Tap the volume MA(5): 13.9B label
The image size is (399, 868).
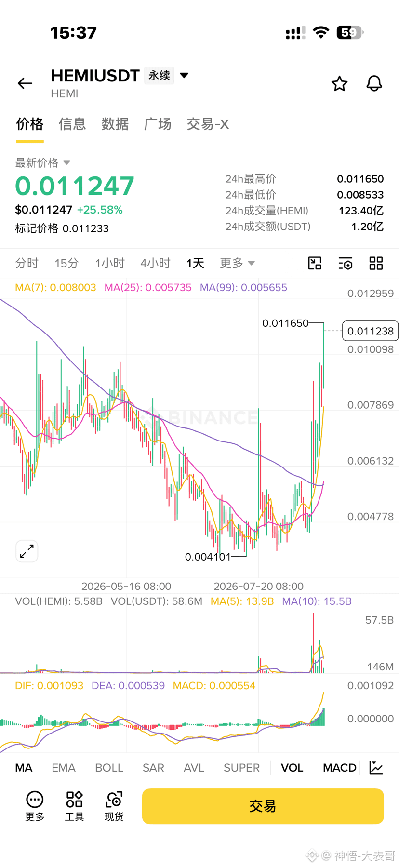point(242,601)
